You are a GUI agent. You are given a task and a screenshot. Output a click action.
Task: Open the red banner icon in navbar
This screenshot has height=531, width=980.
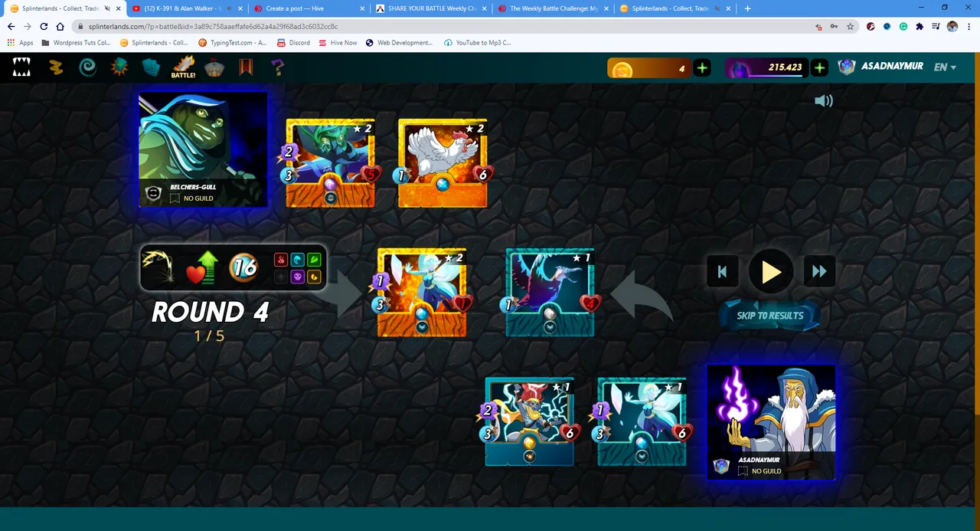click(x=246, y=68)
